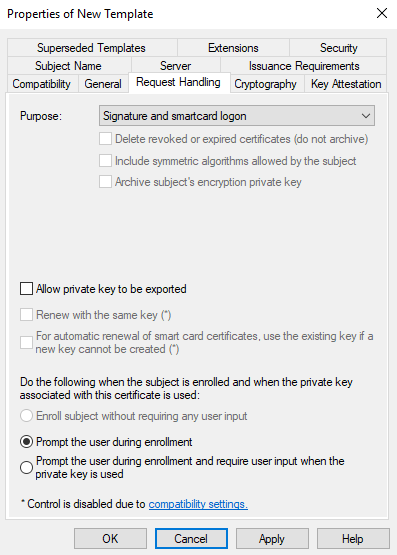Switch to the Cryptography tab

pos(267,84)
